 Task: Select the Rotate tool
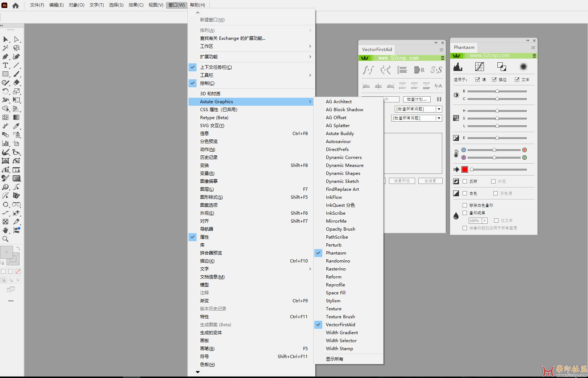6,91
